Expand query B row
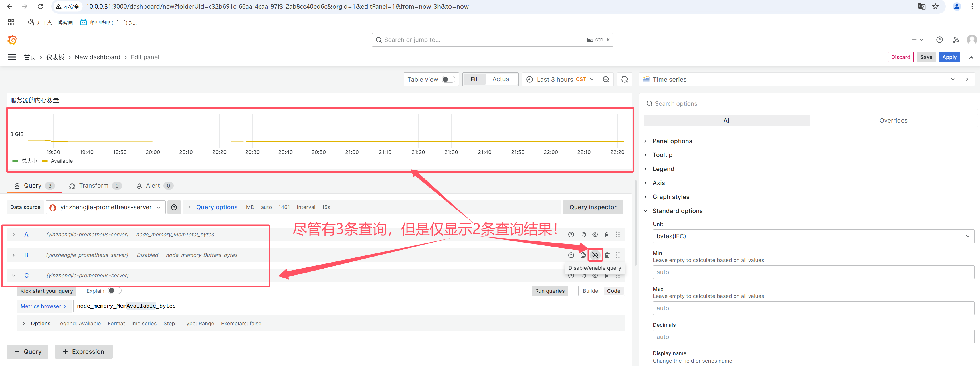980x366 pixels. (x=14, y=255)
